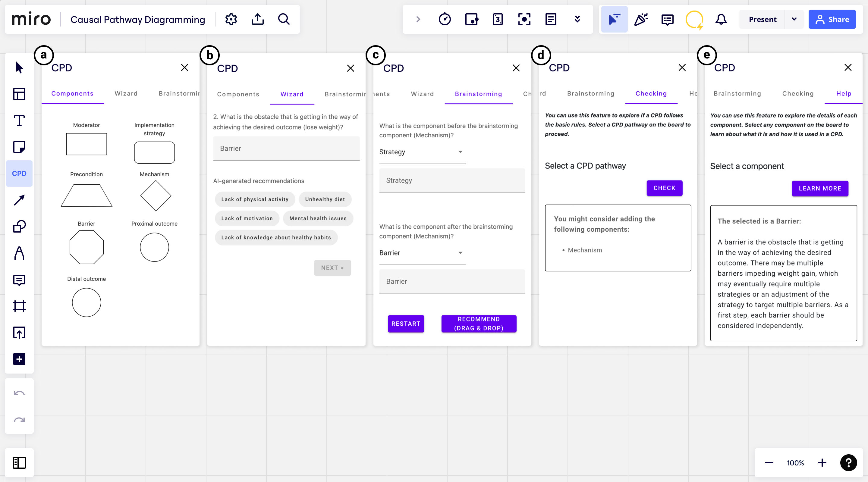Click the CHECK button

(664, 188)
